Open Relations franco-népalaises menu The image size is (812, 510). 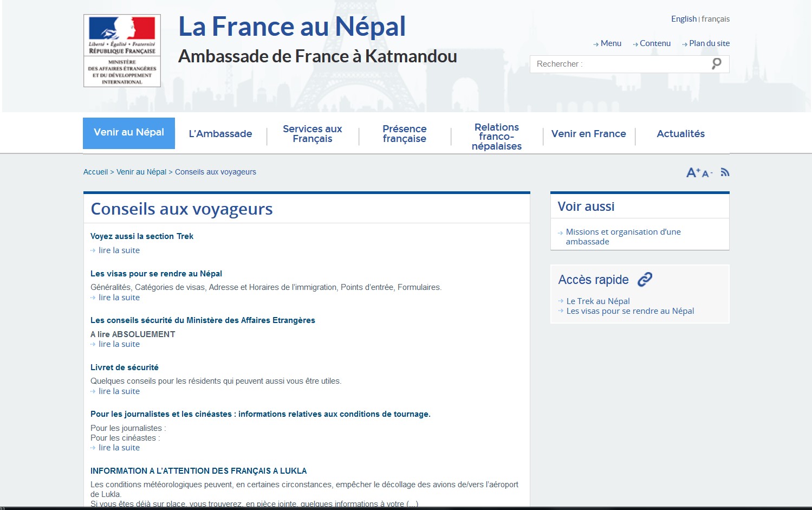497,137
